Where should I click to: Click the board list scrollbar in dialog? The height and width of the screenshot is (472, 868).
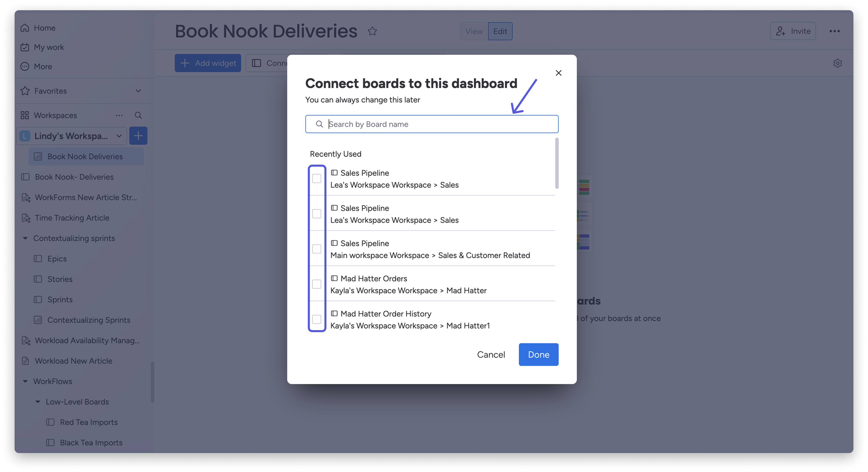click(x=557, y=163)
